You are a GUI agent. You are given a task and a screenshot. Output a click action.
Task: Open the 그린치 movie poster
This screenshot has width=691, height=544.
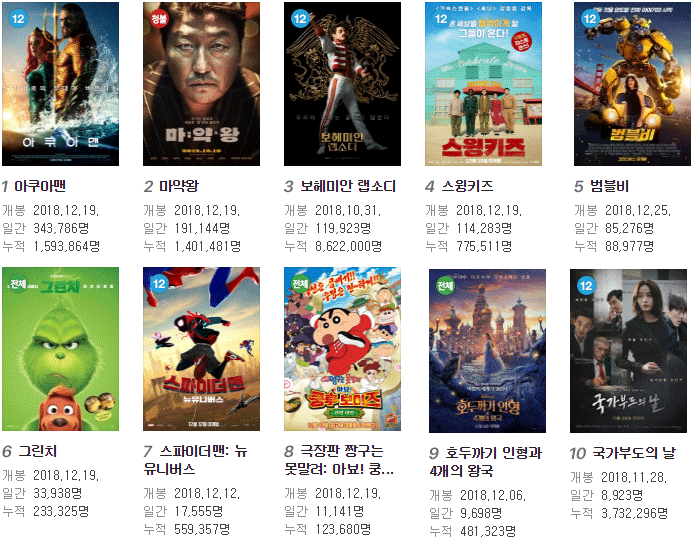(x=60, y=349)
